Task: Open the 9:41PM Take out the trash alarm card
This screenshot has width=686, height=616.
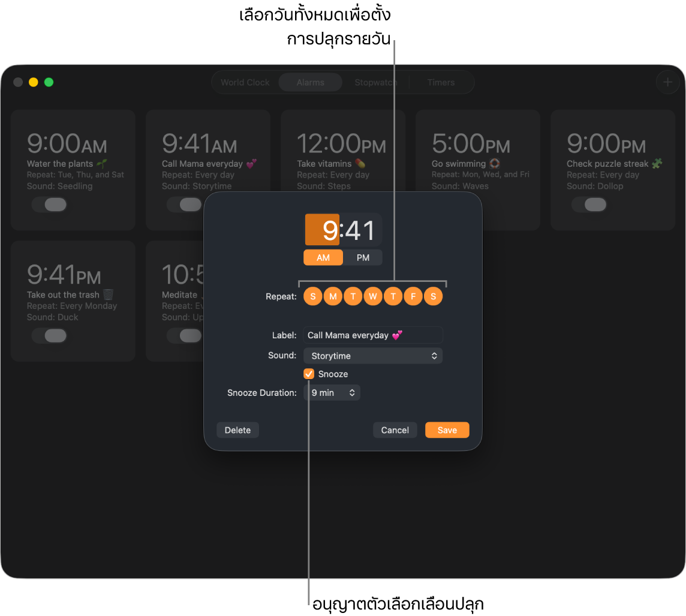Action: point(73,301)
